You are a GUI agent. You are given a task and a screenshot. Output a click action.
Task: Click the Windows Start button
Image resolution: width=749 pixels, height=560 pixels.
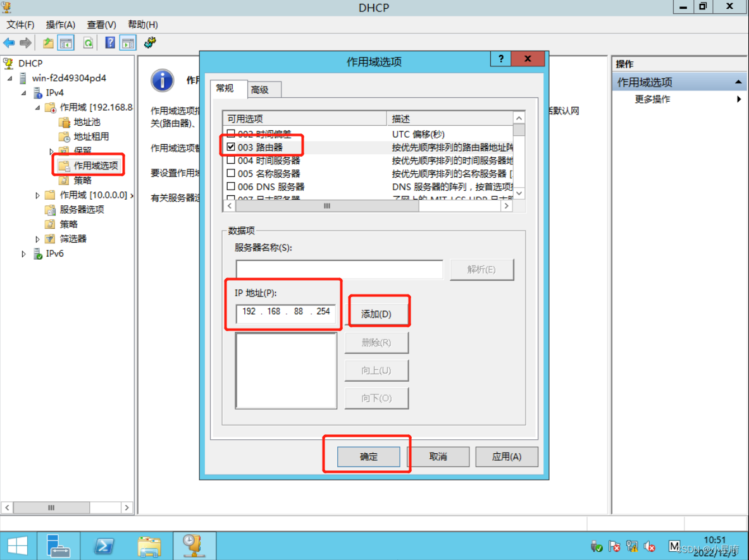click(18, 545)
